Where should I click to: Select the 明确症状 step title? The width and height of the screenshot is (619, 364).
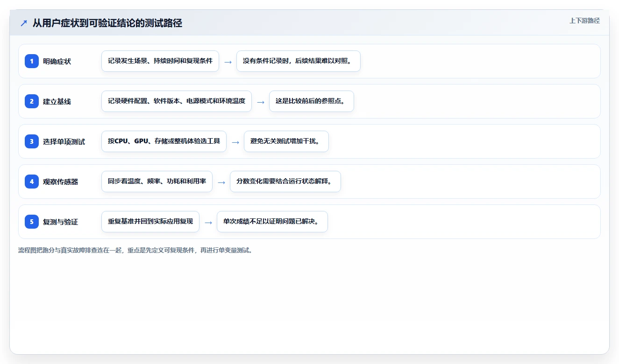coord(57,61)
